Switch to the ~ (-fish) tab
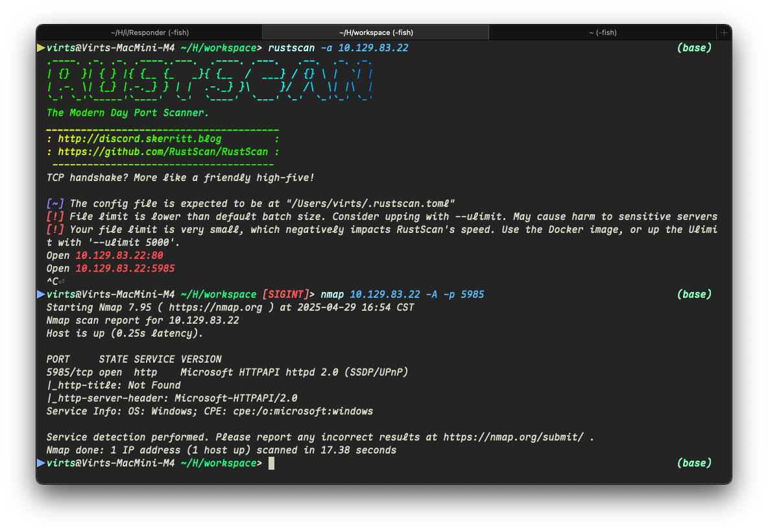The width and height of the screenshot is (768, 532). coord(603,33)
